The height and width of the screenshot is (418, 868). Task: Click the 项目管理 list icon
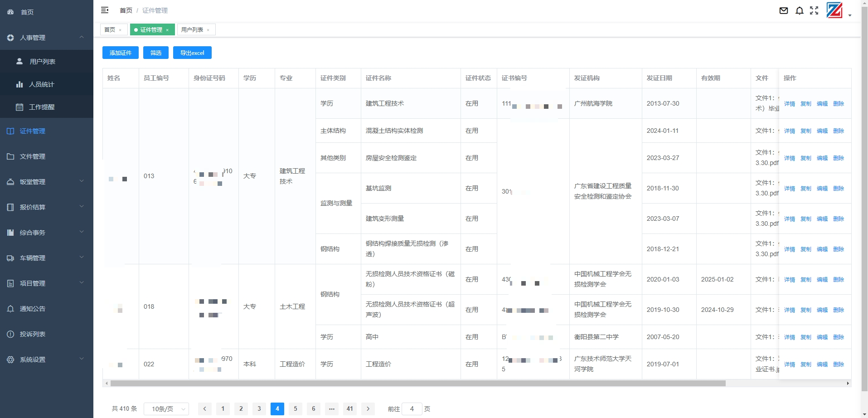(x=10, y=283)
